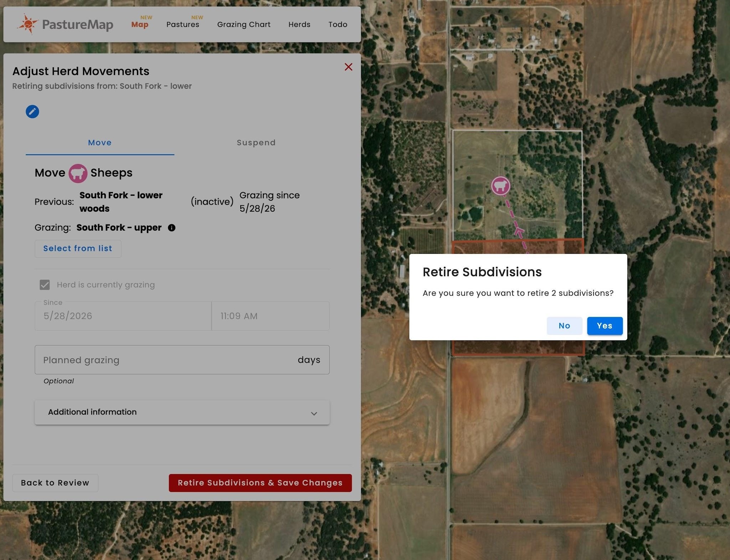Viewport: 730px width, 560px height.
Task: Click Back to Review button
Action: (x=55, y=483)
